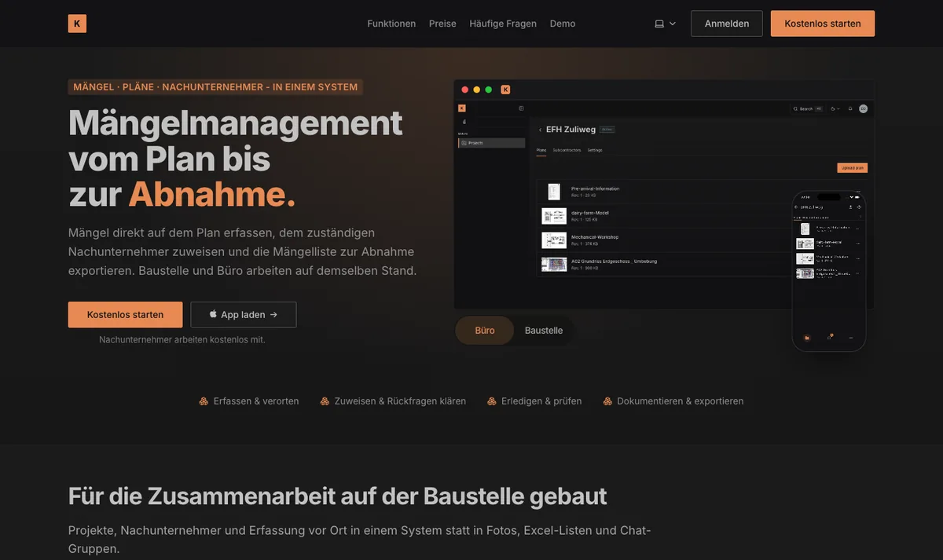Click Erledigen & prüfen step
943x560 pixels.
534,401
